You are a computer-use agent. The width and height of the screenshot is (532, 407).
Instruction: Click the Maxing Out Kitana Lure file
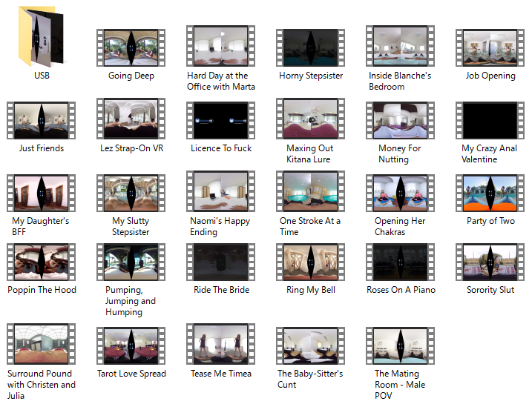point(311,119)
